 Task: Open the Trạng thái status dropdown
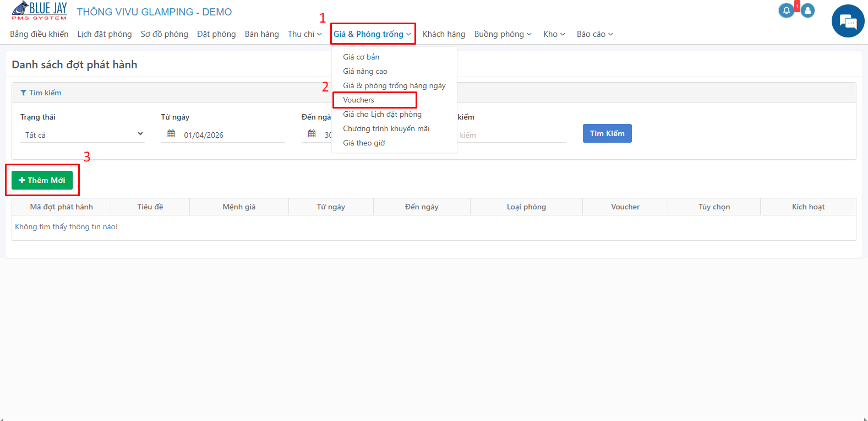[83, 134]
